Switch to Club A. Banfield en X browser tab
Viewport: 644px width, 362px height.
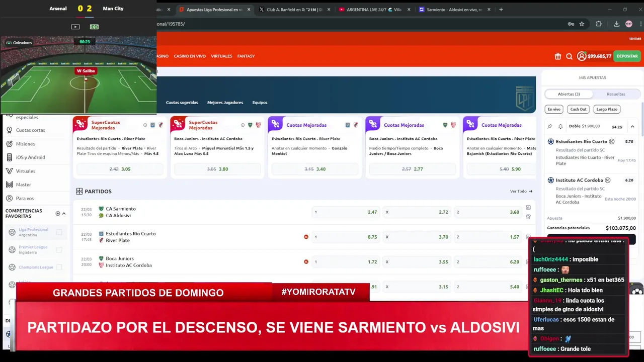(x=294, y=10)
